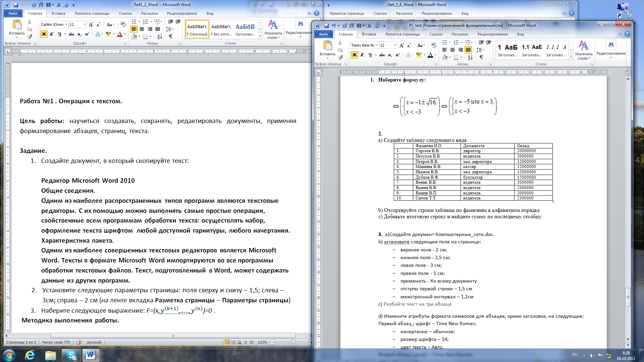Image resolution: width=644 pixels, height=362 pixels.
Task: Click horizontal scrollbar in Лаб1_2_Word window
Action: [173, 336]
